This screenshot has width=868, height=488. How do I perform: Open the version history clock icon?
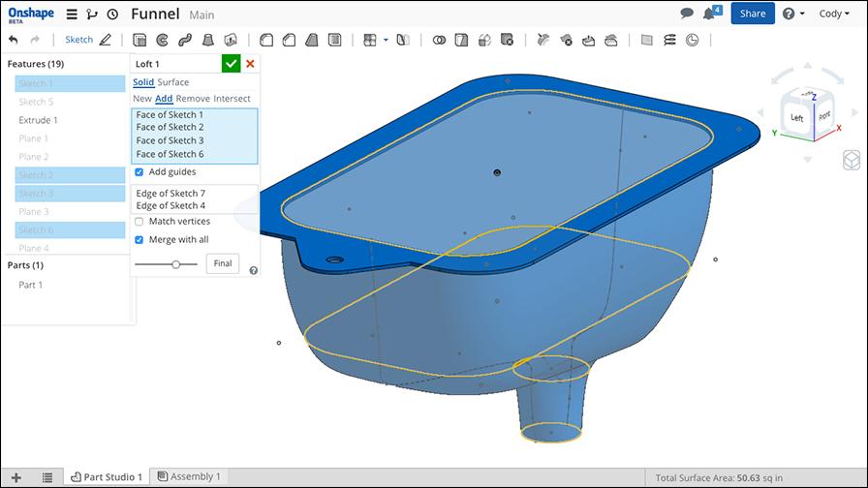click(113, 15)
